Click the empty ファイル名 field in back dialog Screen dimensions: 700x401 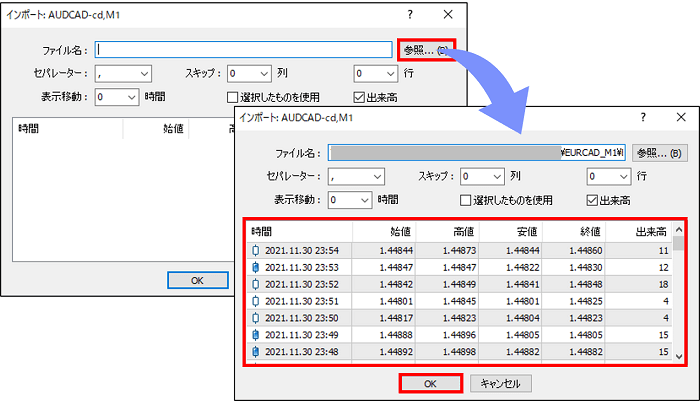tap(243, 49)
